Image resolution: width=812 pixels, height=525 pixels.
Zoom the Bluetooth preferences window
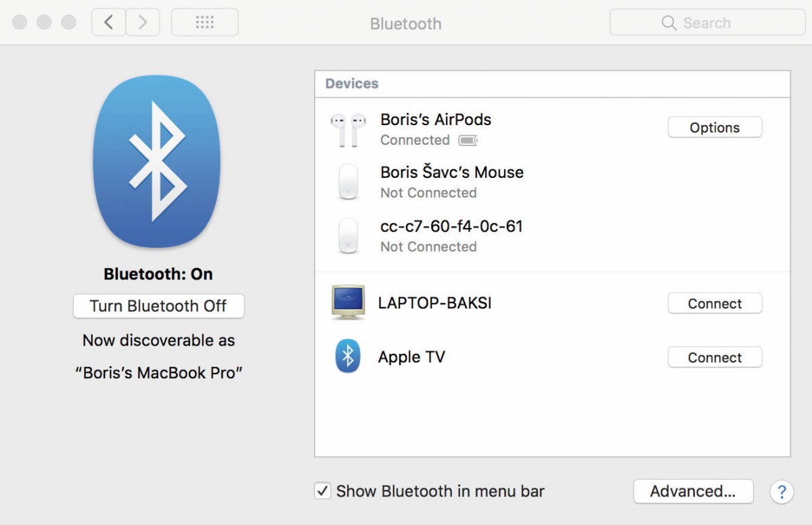tap(69, 22)
